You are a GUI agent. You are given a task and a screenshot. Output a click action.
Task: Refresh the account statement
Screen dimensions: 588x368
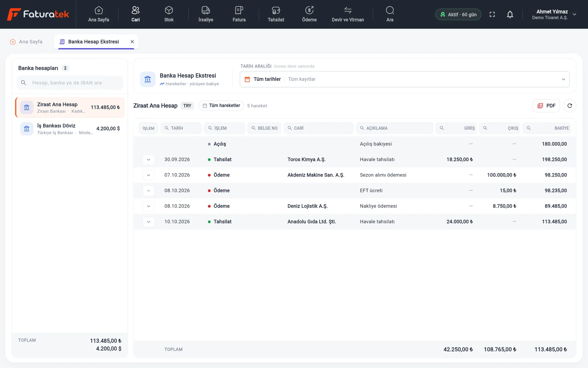[x=570, y=106]
